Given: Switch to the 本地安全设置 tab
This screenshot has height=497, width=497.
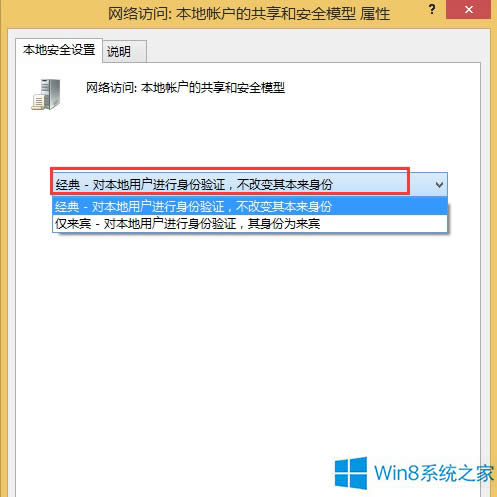Looking at the screenshot, I should pos(59,50).
